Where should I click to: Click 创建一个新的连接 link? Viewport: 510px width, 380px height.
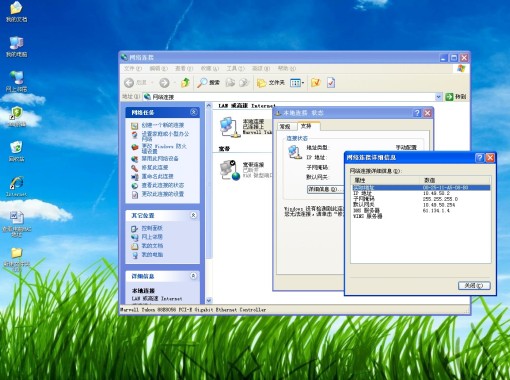tap(163, 125)
